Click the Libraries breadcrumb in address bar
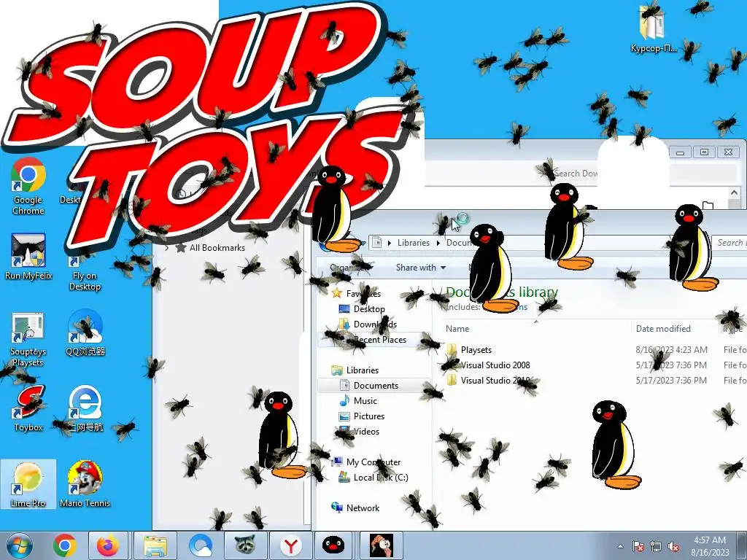The width and height of the screenshot is (747, 560). (414, 243)
